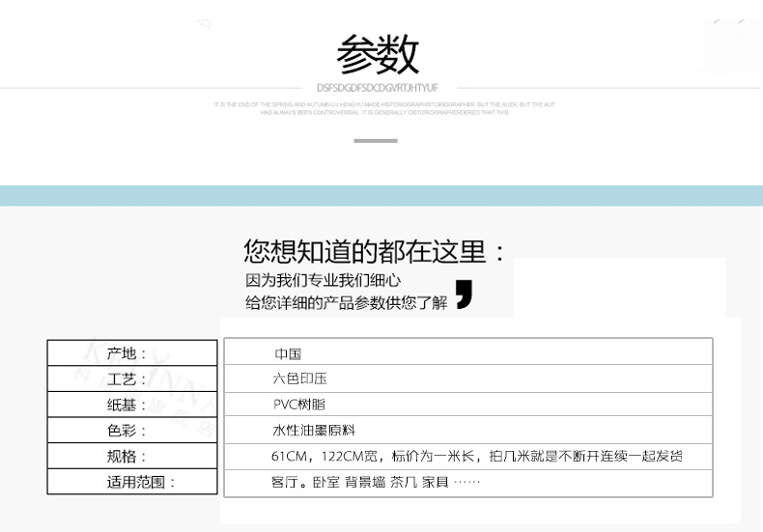This screenshot has width=763, height=532.
Task: Select the 规格 label cell
Action: (132, 456)
